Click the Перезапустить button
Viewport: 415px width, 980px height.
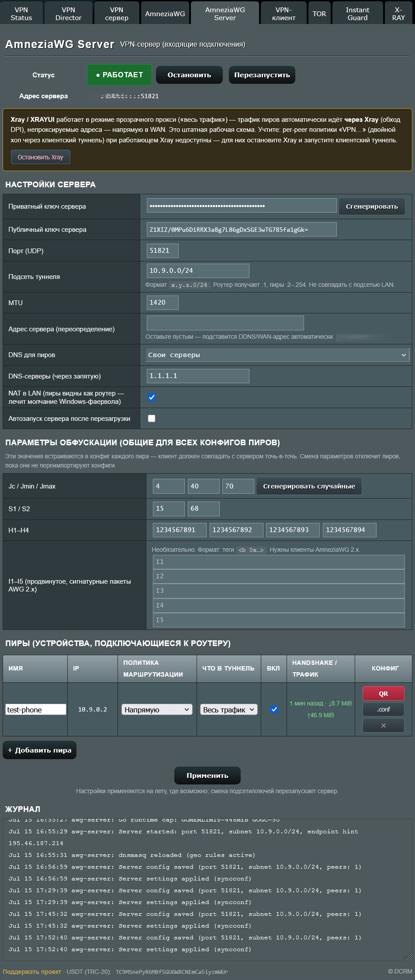point(262,75)
